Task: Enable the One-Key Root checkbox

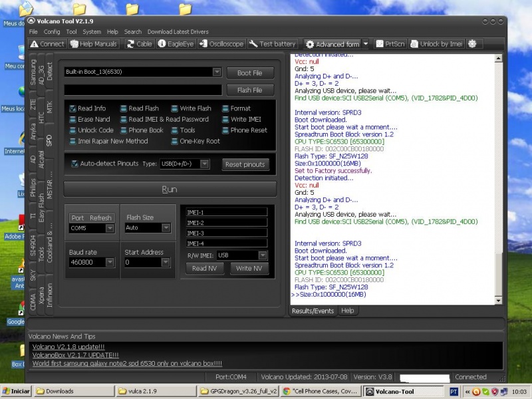Action: click(174, 141)
